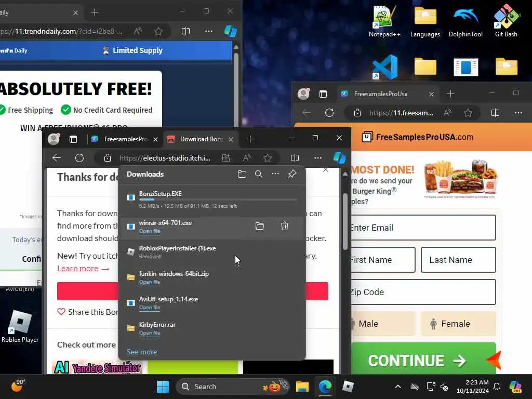Open downloads folder icon in Downloads panel
This screenshot has width=532, height=399.
tap(242, 174)
